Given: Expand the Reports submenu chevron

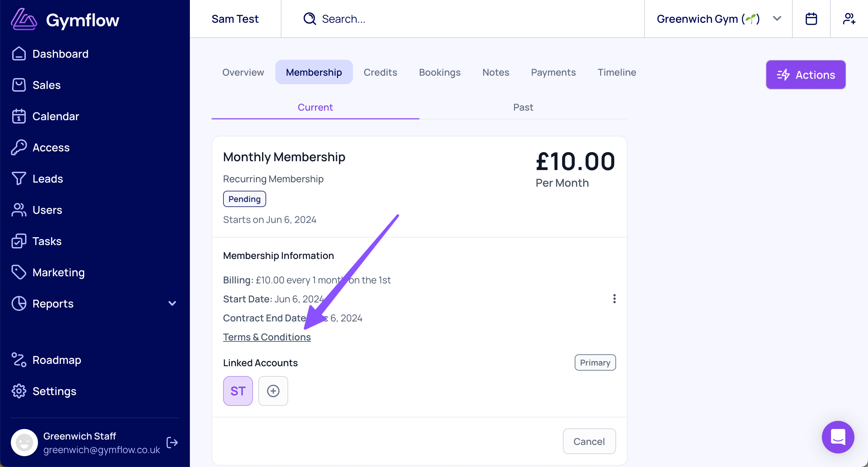Looking at the screenshot, I should (172, 304).
